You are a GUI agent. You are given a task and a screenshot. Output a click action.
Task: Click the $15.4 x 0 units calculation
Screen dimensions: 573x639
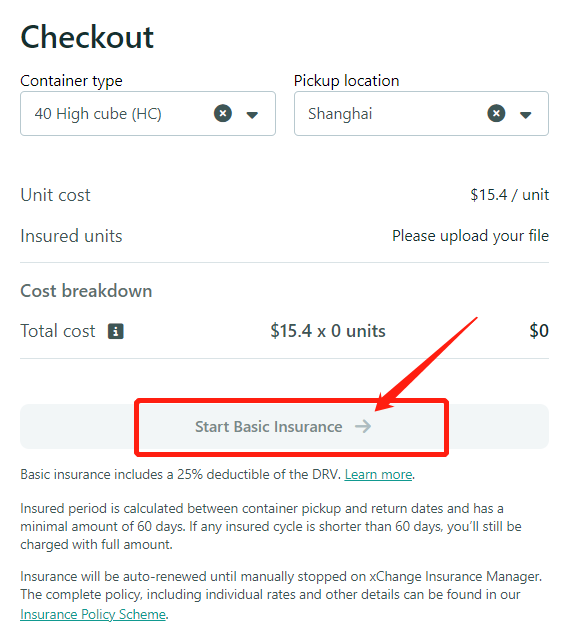(328, 331)
